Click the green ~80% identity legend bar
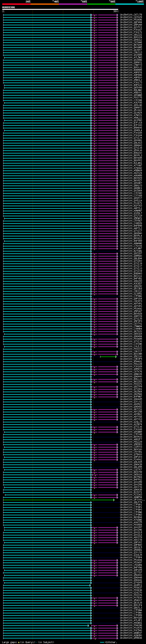This screenshot has width=146, height=644. click(101, 4)
